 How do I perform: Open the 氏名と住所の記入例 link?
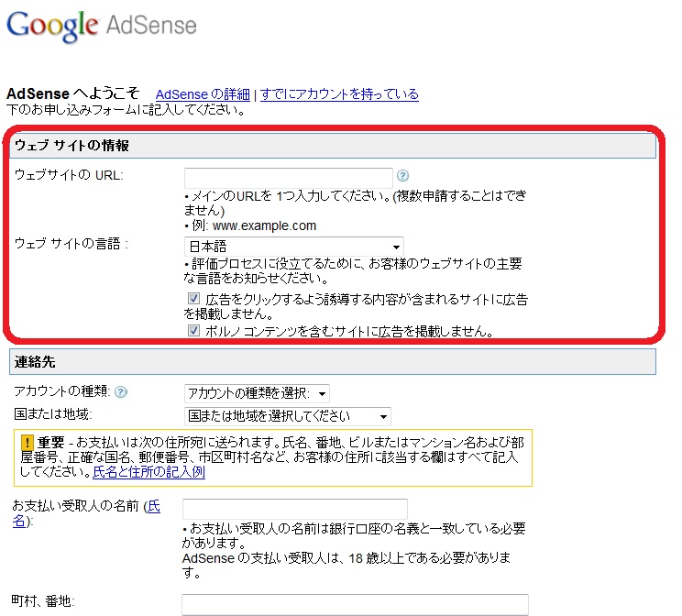coord(148,473)
